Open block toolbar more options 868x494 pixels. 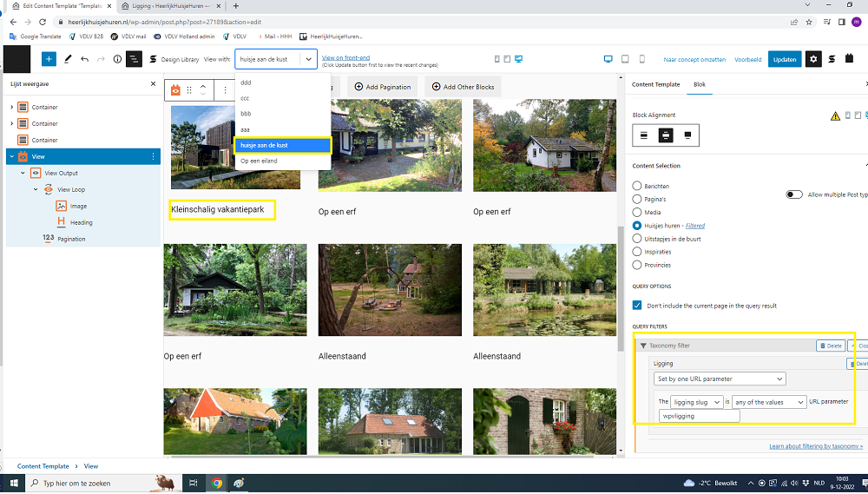point(225,89)
